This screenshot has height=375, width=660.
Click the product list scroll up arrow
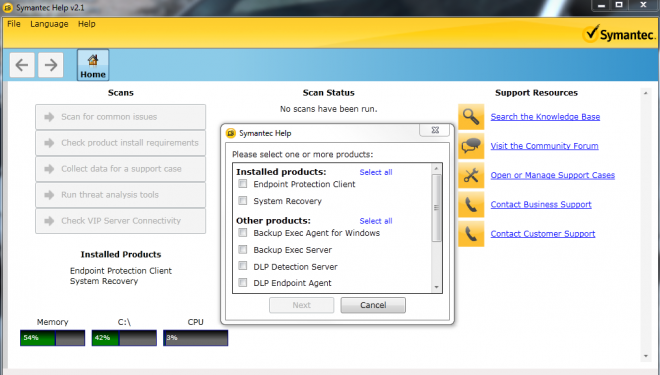[436, 168]
